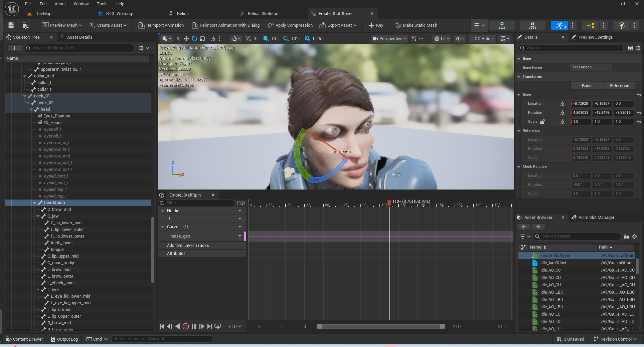Open the Asset menu
This screenshot has width=644, height=347.
[x=60, y=4]
